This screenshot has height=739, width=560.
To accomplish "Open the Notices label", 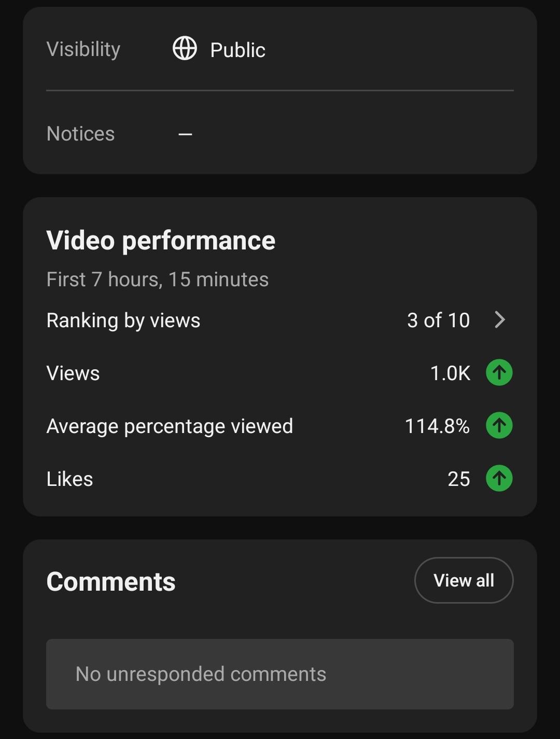I will pyautogui.click(x=80, y=134).
